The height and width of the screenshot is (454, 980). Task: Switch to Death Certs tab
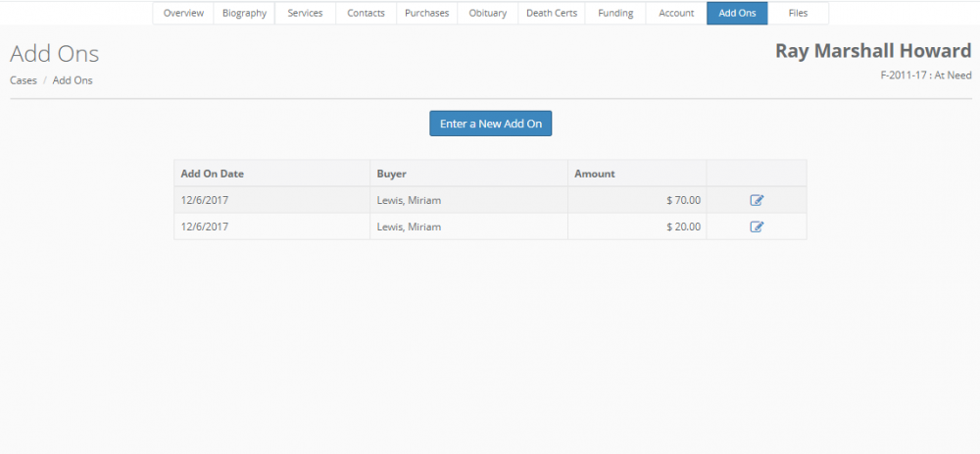pyautogui.click(x=552, y=13)
